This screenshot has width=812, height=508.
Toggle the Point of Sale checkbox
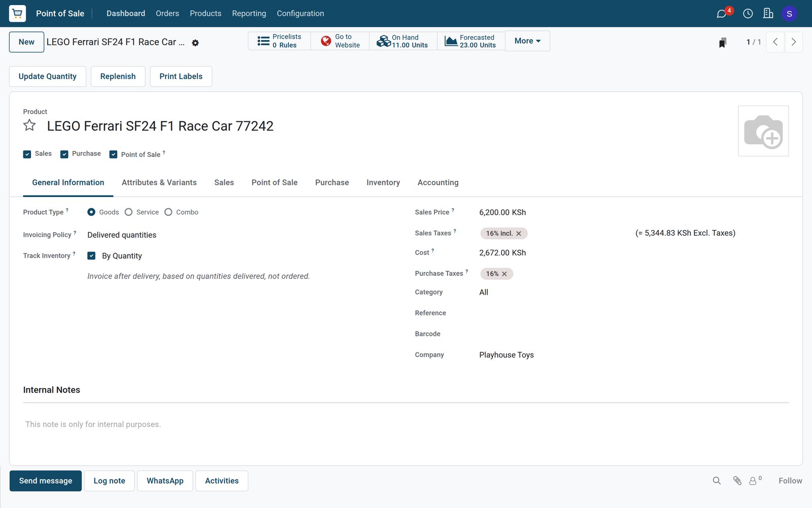click(113, 154)
